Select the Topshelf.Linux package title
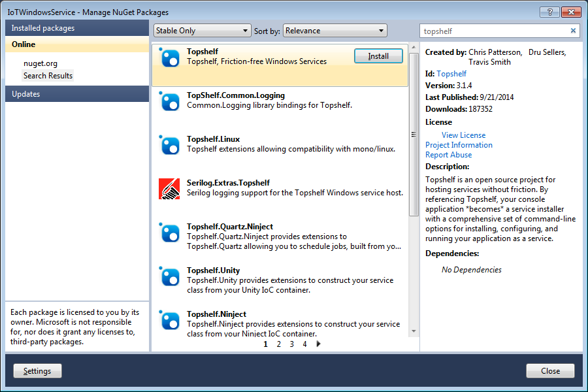Screen dimensions: 588x392 click(x=214, y=139)
